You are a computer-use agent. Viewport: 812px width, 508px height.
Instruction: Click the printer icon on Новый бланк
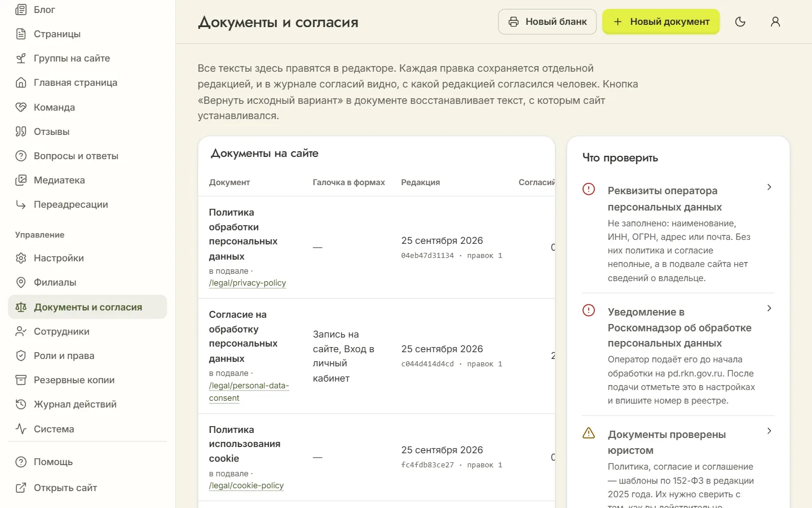[x=513, y=21]
